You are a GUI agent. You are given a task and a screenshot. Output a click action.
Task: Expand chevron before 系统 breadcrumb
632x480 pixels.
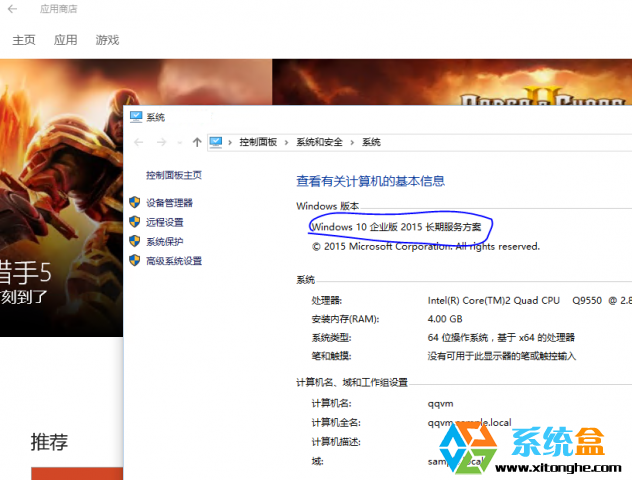[352, 142]
